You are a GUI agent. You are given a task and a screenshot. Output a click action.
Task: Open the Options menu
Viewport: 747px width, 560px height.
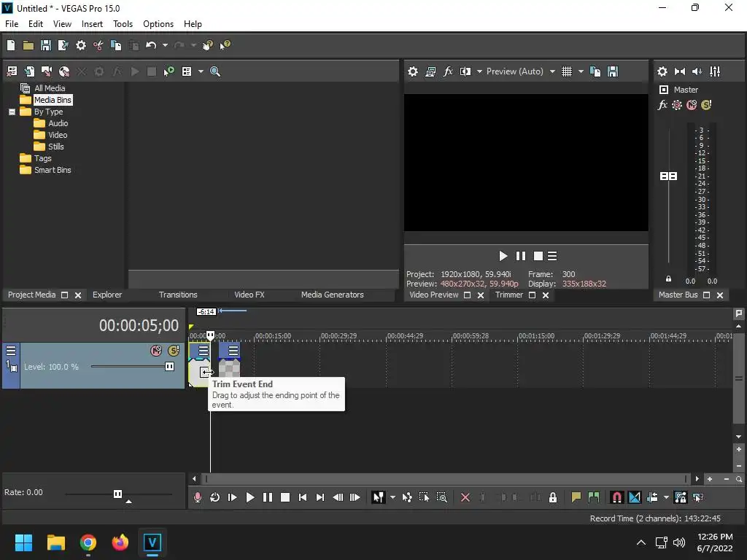158,24
